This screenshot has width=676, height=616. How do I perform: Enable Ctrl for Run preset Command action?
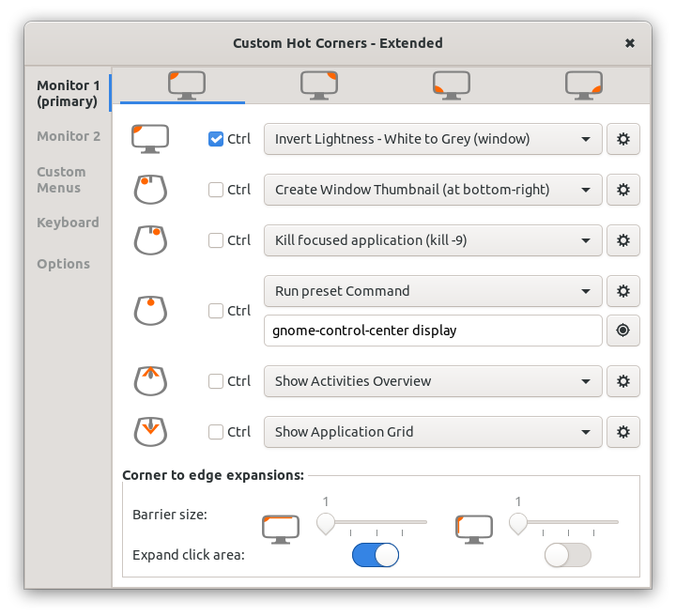point(216,311)
